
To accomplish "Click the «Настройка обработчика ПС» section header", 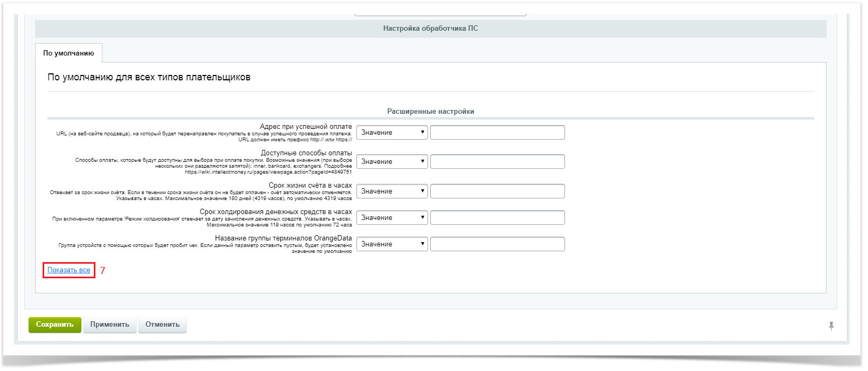I will click(x=430, y=29).
